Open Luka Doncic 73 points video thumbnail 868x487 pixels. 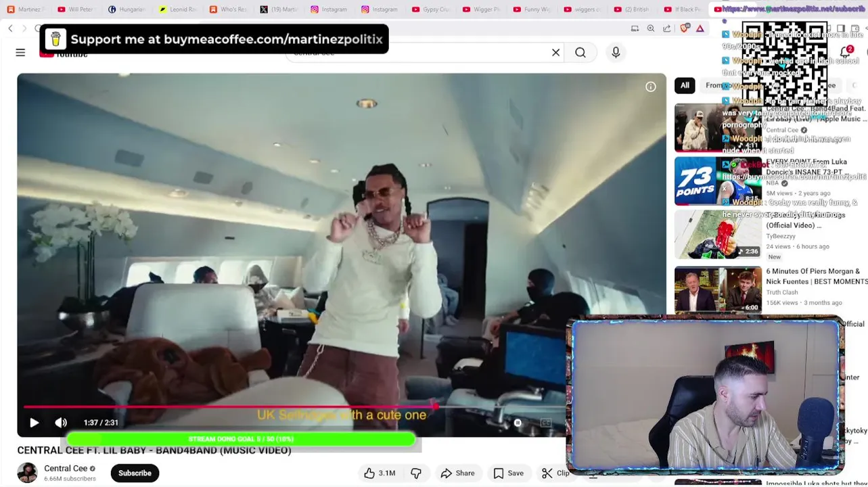pos(718,181)
